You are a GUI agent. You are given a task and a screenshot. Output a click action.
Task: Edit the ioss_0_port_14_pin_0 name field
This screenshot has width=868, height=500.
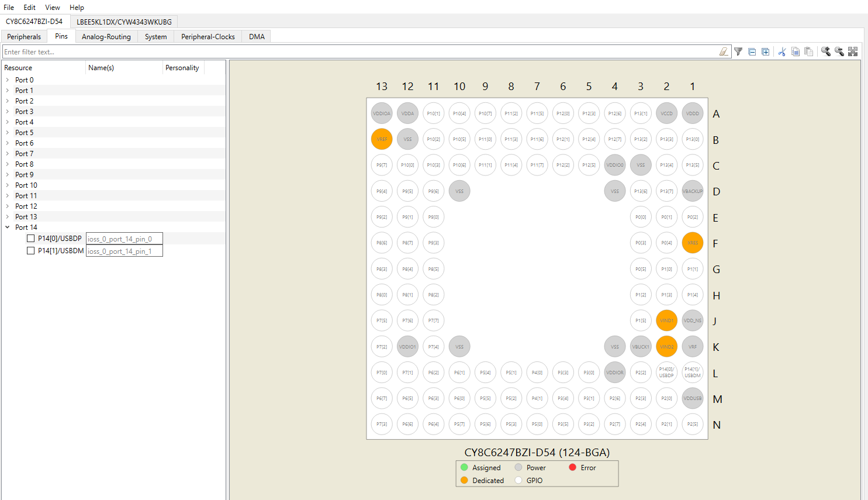[124, 239]
